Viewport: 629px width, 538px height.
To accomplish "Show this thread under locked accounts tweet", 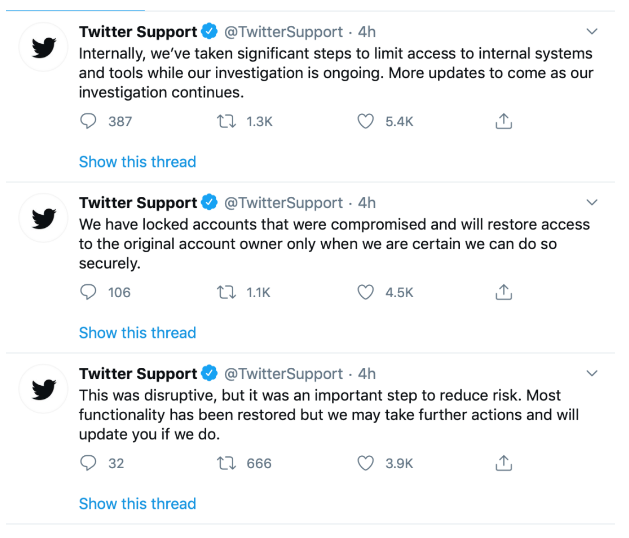I will [137, 333].
